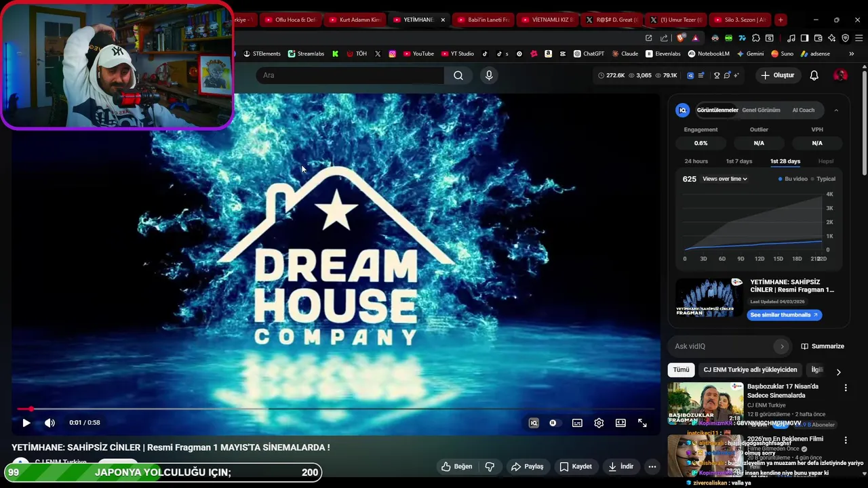
Task: Save the video with Kaydet
Action: point(576,466)
